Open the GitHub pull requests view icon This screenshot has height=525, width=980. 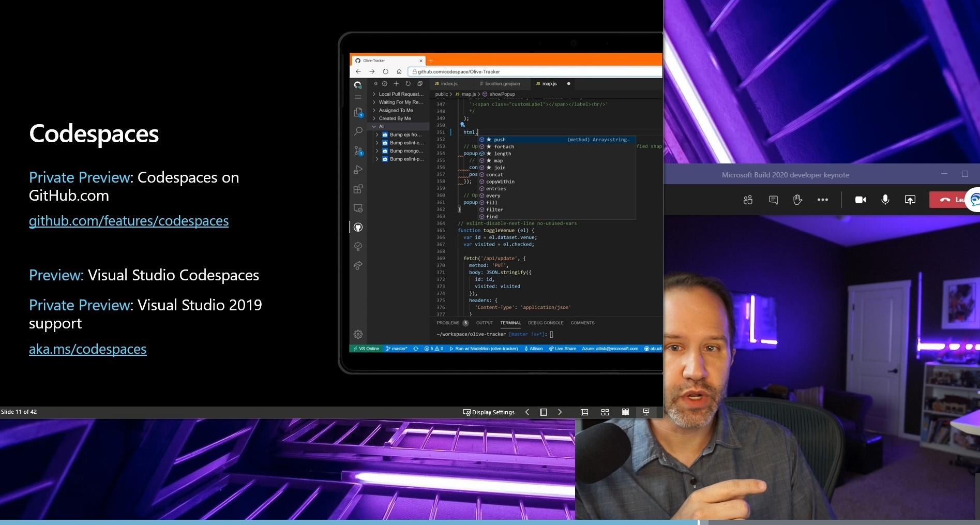(358, 227)
